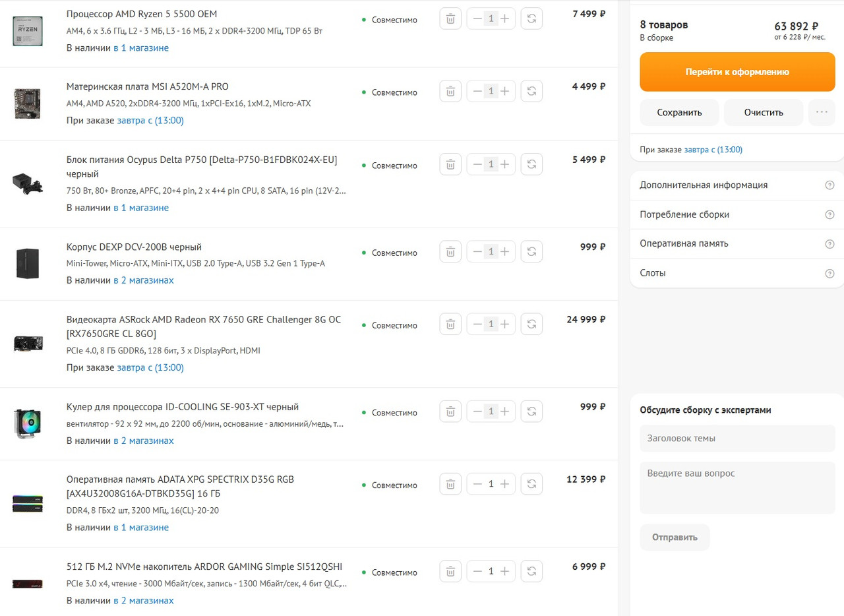The image size is (844, 616).
Task: Open the Материнская плата MSI A520M-A PRO page
Action: [x=148, y=86]
